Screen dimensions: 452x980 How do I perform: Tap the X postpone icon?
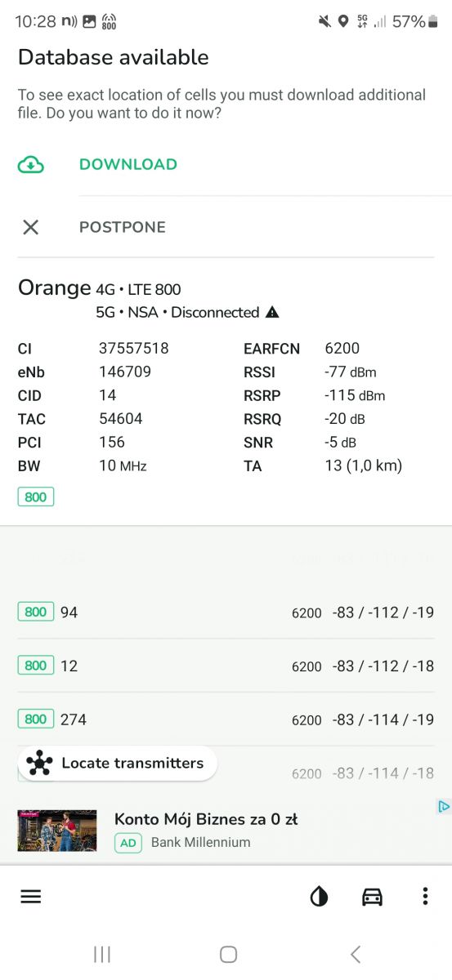[x=30, y=227]
